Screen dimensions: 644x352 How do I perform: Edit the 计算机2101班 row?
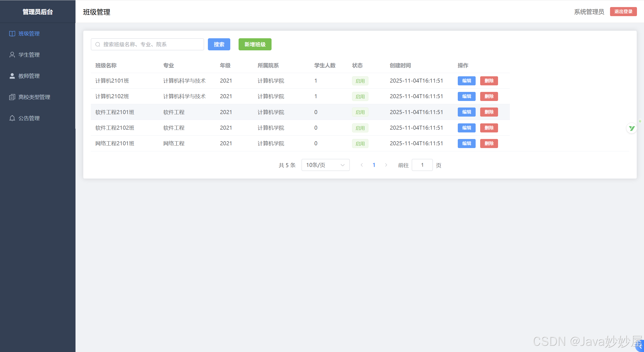point(467,81)
